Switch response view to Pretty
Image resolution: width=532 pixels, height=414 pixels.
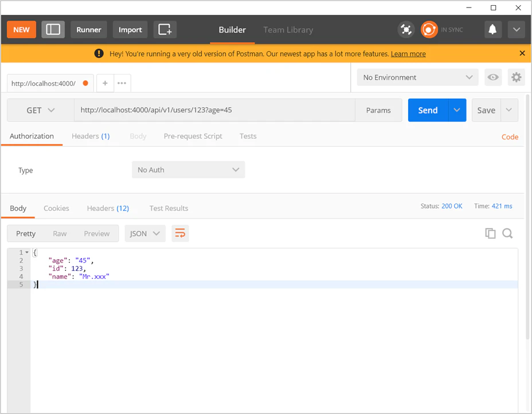[x=26, y=233]
